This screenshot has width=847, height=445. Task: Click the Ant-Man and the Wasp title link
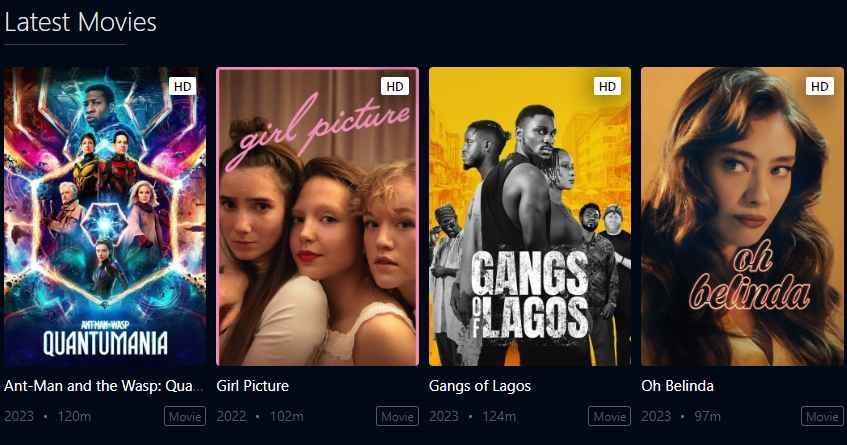104,386
